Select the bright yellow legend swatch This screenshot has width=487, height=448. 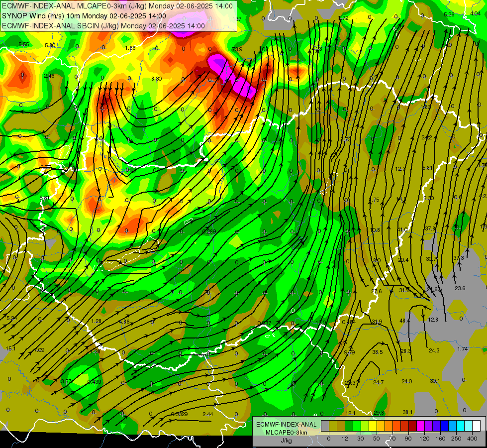373,426
